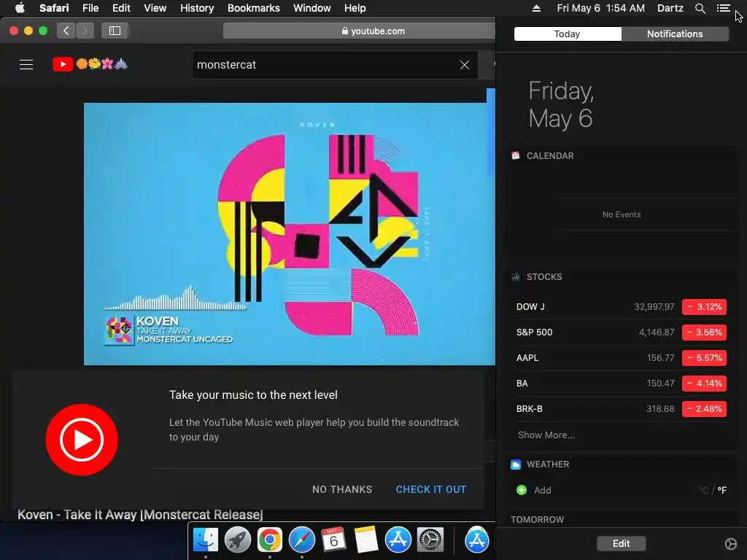Switch to the Notifications tab
Viewport: 747px width, 560px height.
click(675, 34)
